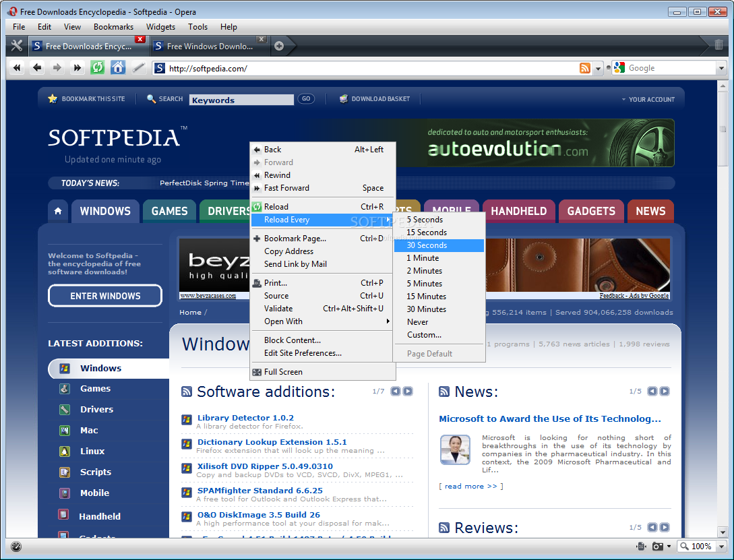734x560 pixels.
Task: Close the Free Windows Downloads tab
Action: [x=262, y=39]
